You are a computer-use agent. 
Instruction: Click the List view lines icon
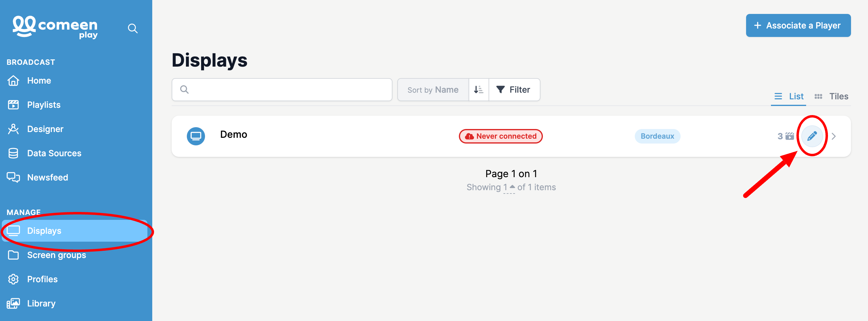pos(778,97)
